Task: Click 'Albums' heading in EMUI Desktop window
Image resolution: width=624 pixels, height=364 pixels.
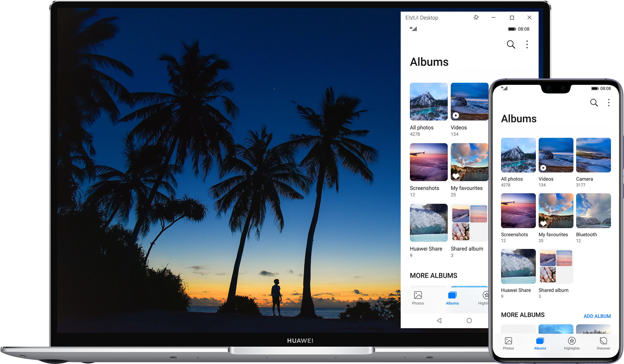Action: [429, 62]
